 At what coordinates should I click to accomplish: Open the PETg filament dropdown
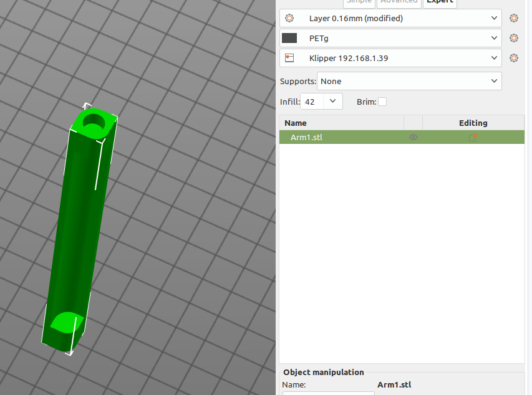(494, 38)
